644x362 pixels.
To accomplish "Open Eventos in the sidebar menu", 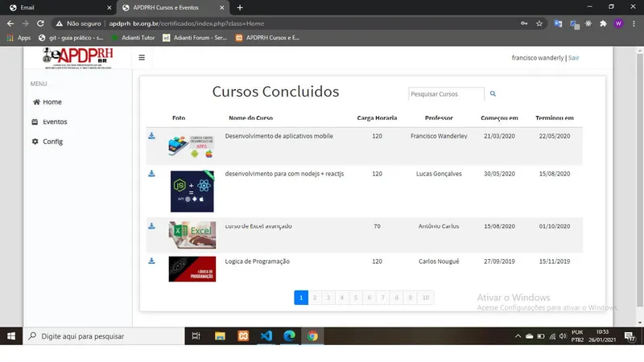I will (x=49, y=121).
